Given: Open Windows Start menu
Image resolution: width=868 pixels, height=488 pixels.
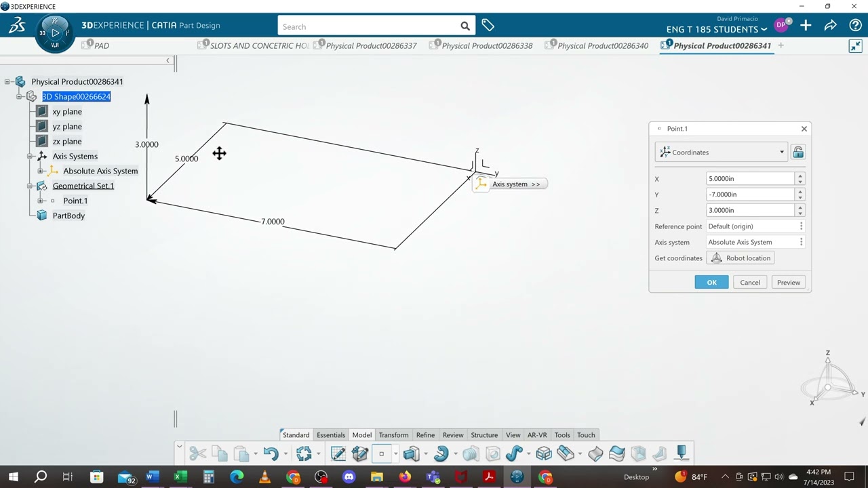Looking at the screenshot, I should click(13, 477).
